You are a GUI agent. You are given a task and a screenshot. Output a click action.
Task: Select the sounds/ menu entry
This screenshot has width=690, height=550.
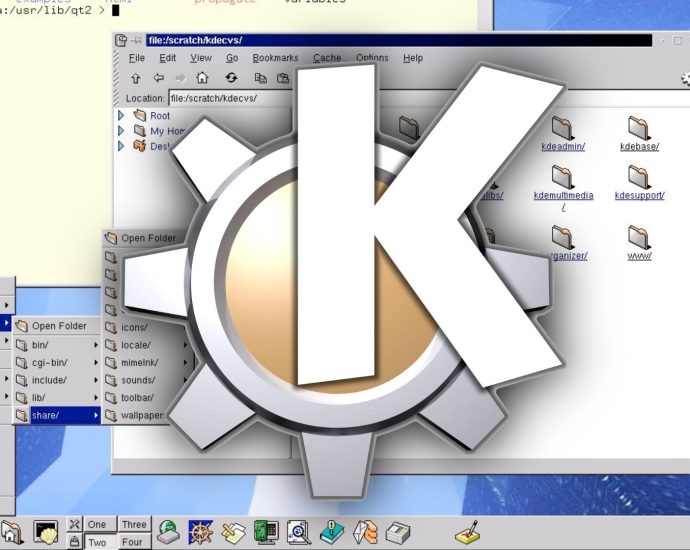tap(138, 380)
